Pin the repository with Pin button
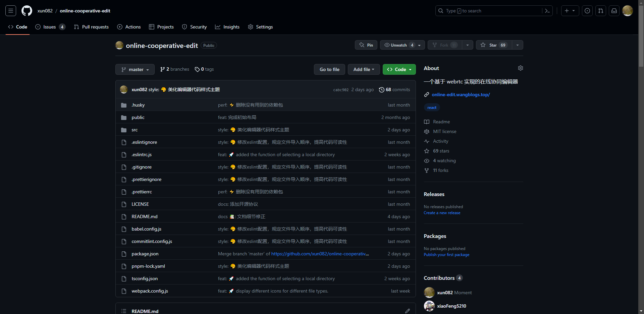Viewport: 644px width, 314px height. pos(366,45)
